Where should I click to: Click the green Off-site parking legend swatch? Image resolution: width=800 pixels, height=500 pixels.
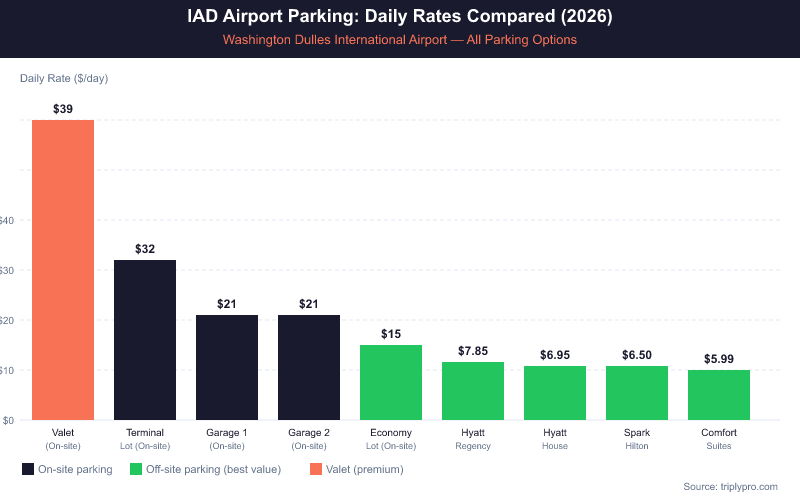tap(137, 468)
